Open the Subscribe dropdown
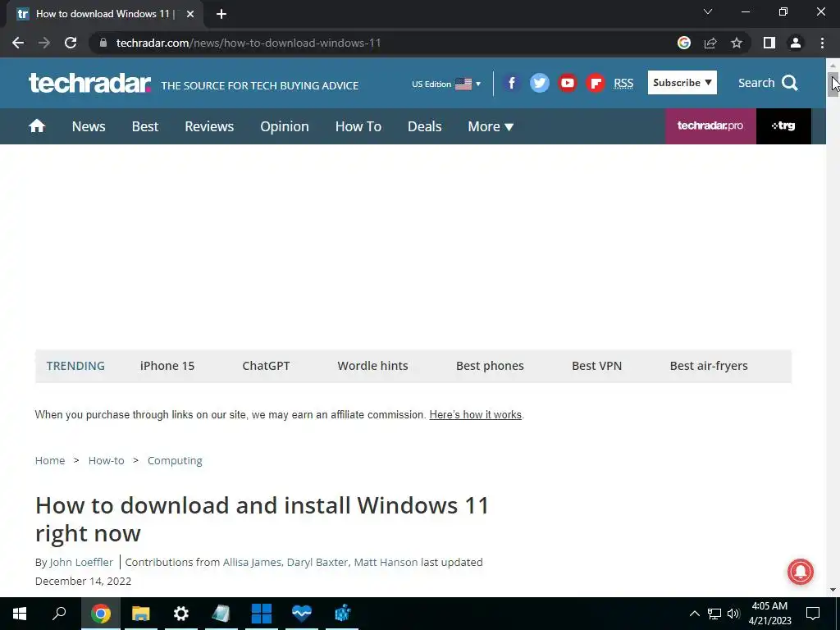Image resolution: width=840 pixels, height=630 pixels. click(x=682, y=83)
